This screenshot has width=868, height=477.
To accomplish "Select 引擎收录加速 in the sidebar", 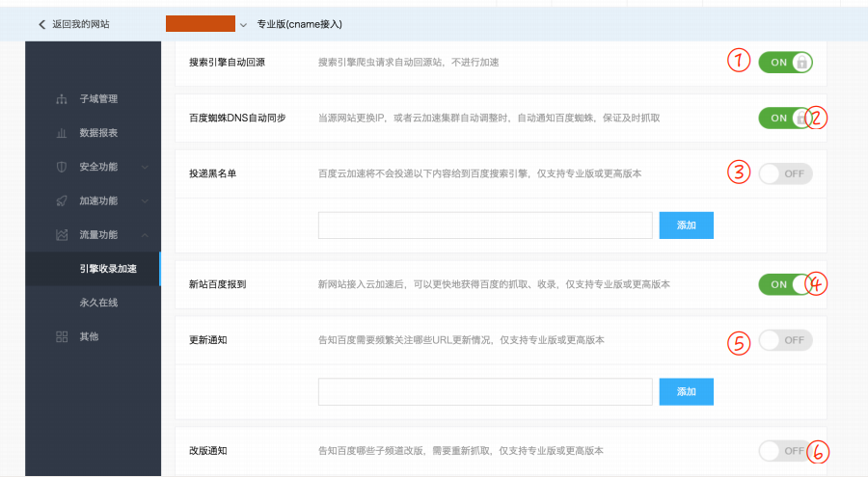I will [x=93, y=269].
